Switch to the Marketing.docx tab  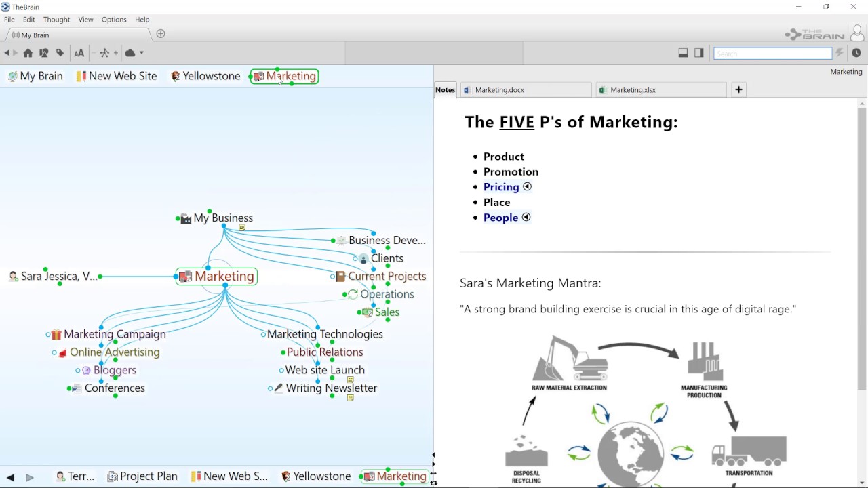click(527, 89)
